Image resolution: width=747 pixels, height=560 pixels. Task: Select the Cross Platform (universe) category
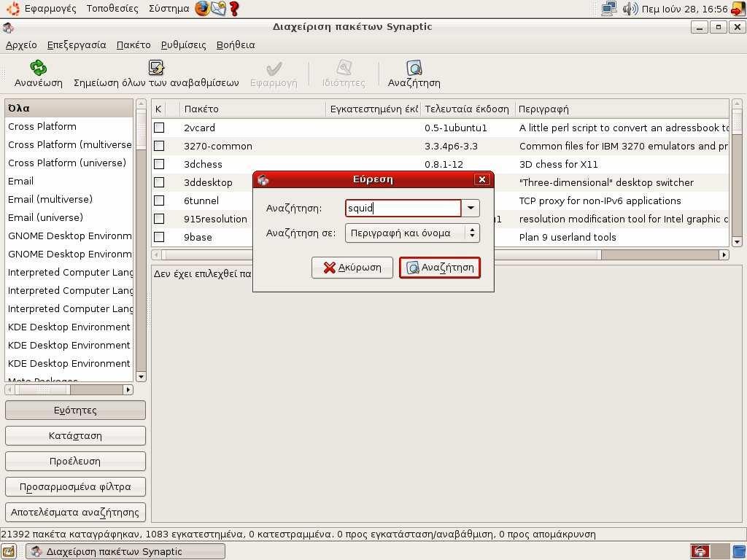(x=69, y=163)
